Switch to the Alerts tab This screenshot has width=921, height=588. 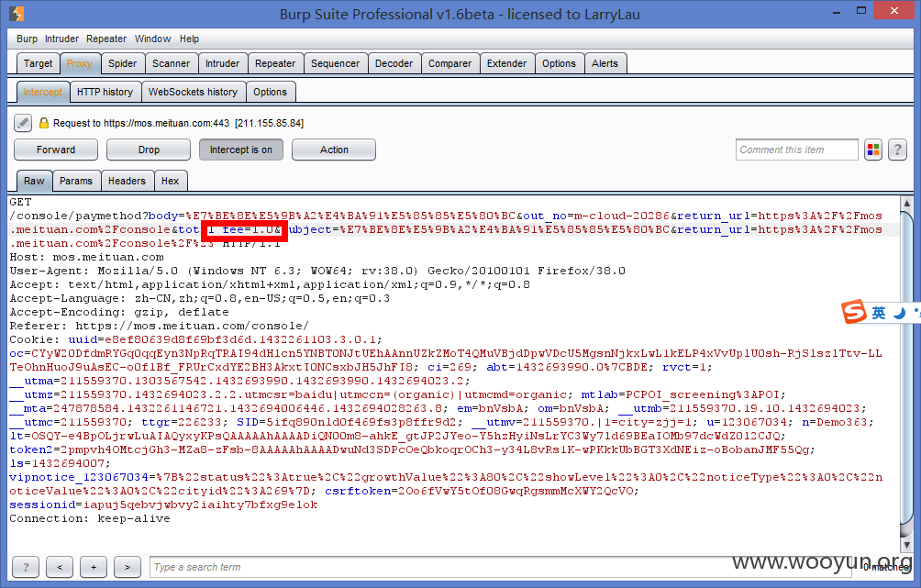coord(605,63)
